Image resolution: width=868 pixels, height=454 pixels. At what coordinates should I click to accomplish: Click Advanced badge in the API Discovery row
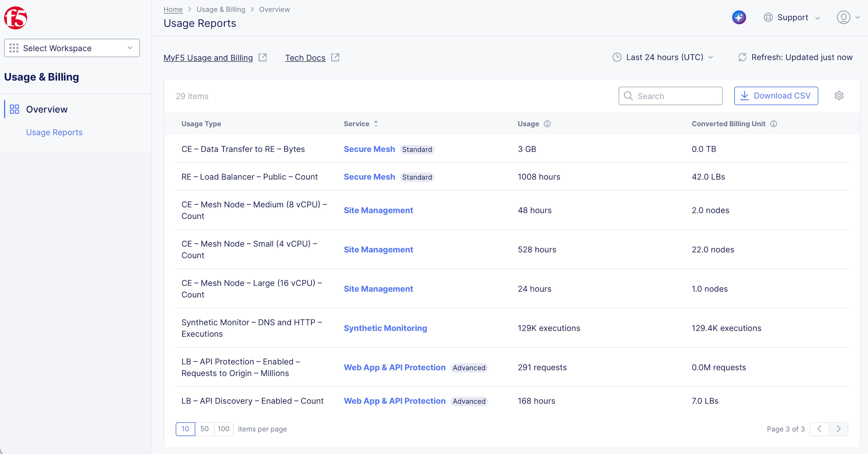click(469, 401)
